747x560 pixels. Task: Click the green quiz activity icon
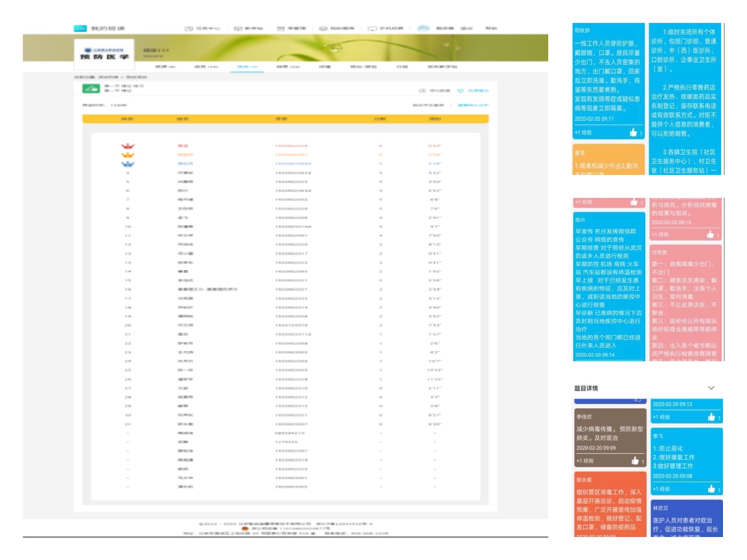coord(91,88)
